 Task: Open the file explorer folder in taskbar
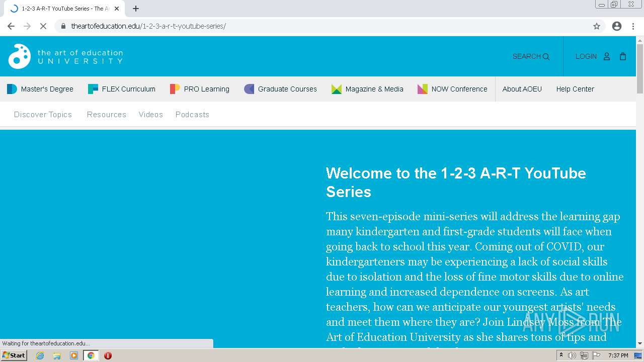click(57, 355)
